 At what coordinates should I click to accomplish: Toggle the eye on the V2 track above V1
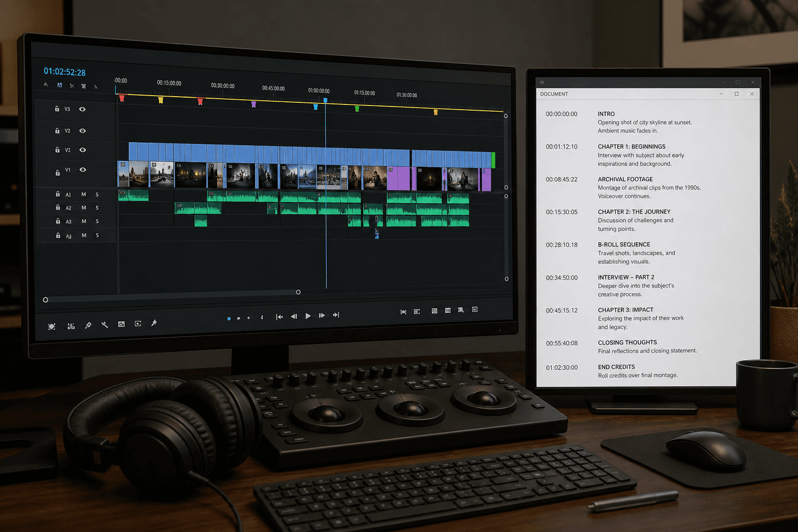click(x=83, y=150)
